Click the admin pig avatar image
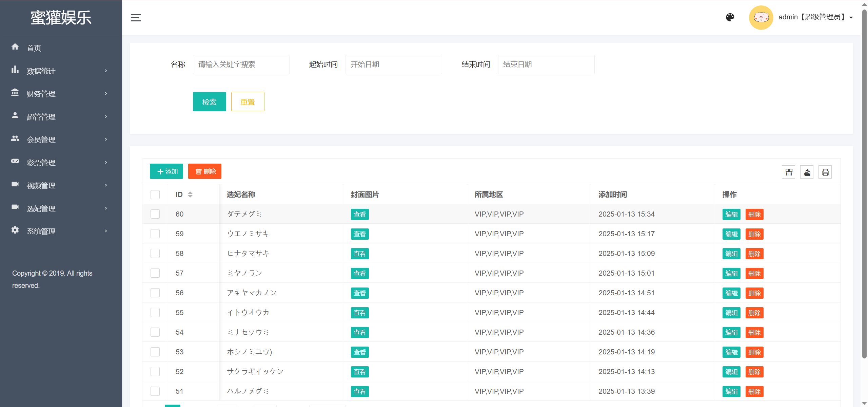Viewport: 868px width, 407px height. point(761,17)
